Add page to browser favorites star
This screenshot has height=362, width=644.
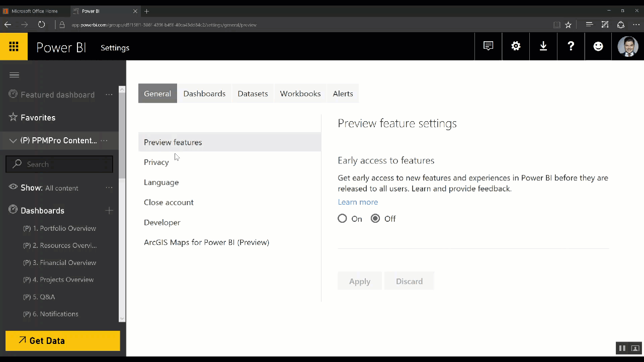568,25
